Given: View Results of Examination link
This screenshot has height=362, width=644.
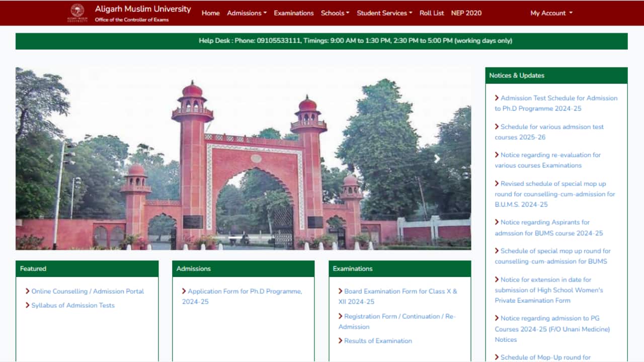Looking at the screenshot, I should pyautogui.click(x=378, y=341).
